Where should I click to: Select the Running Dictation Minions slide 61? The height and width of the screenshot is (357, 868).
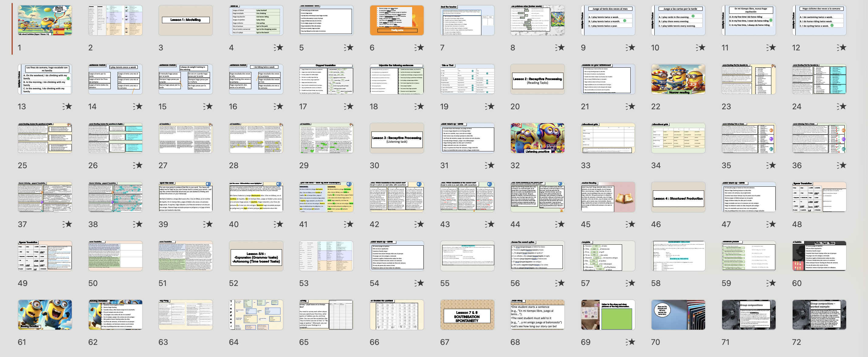tap(45, 314)
